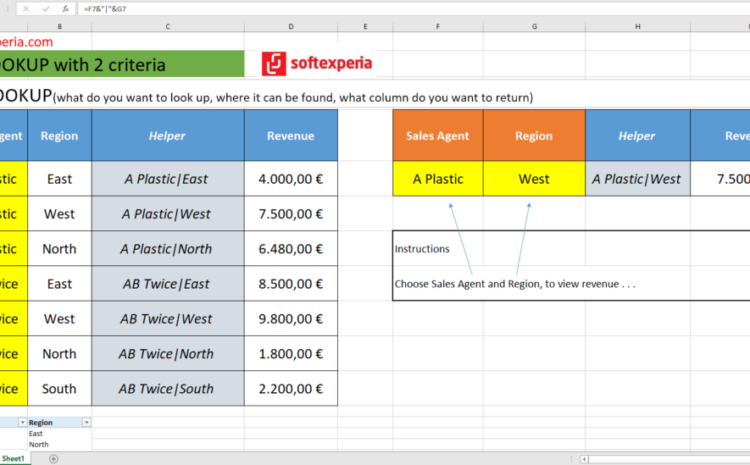Image resolution: width=750 pixels, height=465 pixels.
Task: Select column D header
Action: [x=291, y=27]
